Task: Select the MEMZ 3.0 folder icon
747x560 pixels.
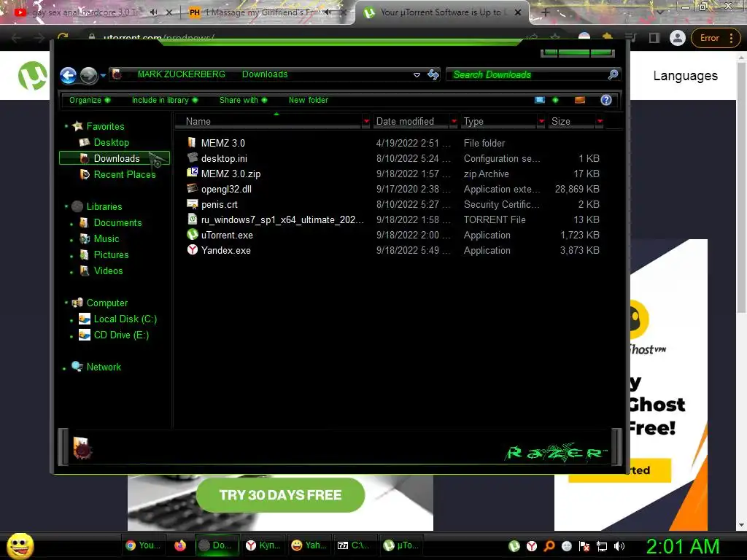Action: point(192,142)
